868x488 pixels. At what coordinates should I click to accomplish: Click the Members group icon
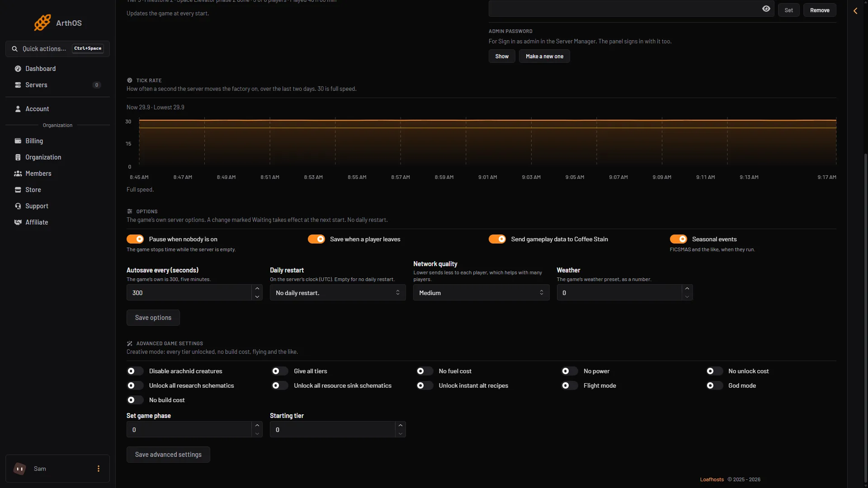tap(18, 174)
